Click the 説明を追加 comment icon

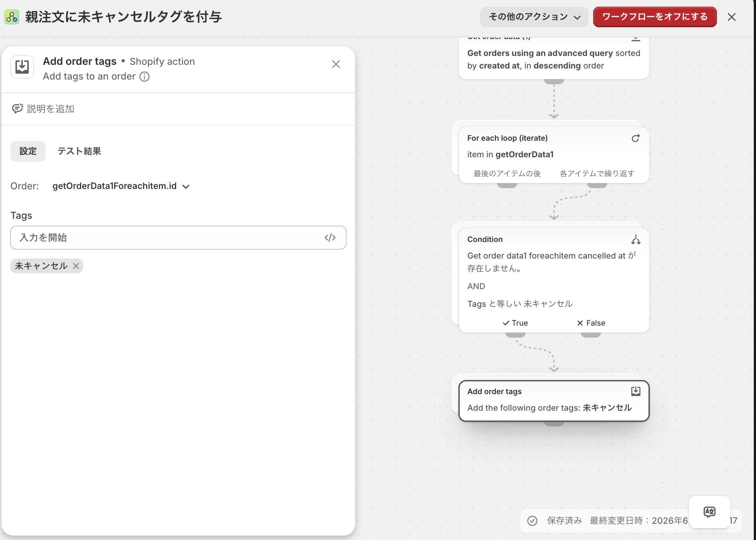(17, 109)
